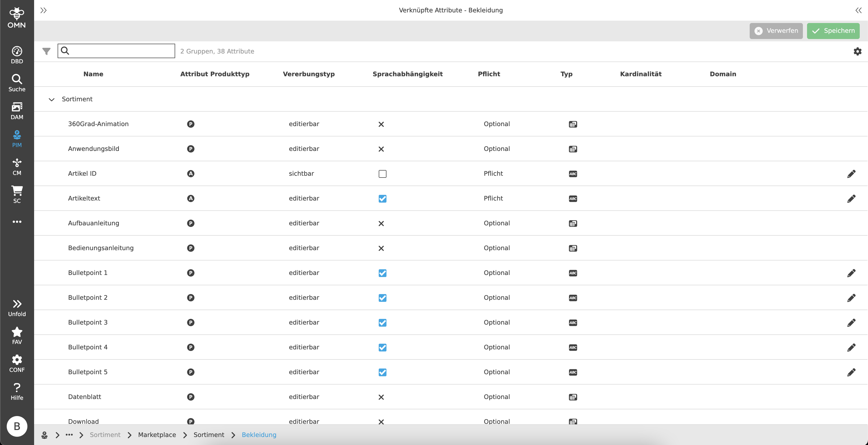Check Artikel ID language dependency checkbox
This screenshot has width=868, height=445.
(382, 174)
